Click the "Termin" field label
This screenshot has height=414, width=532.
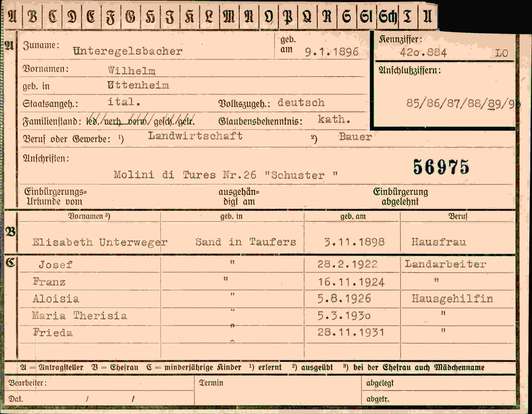[x=211, y=383]
